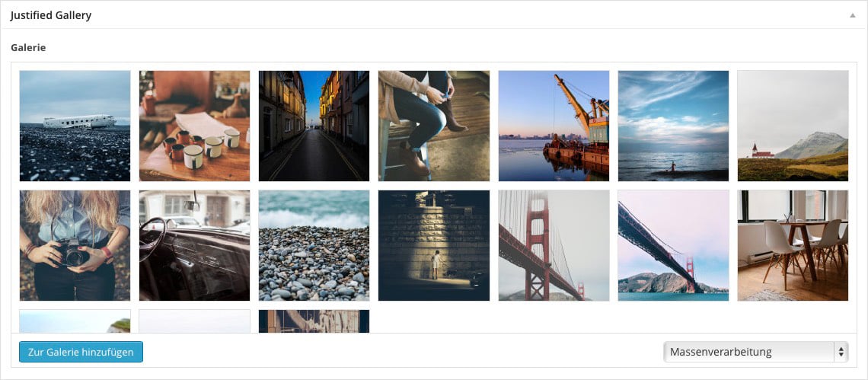Select the dining table with chairs thumbnail
Viewport: 868px width, 380px height.
(x=793, y=245)
